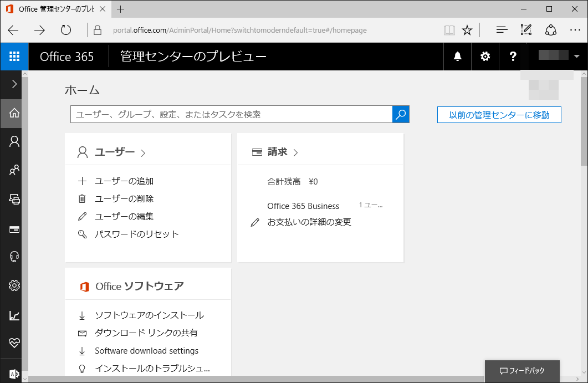Toggle reading view book icon
The width and height of the screenshot is (588, 383).
[449, 30]
